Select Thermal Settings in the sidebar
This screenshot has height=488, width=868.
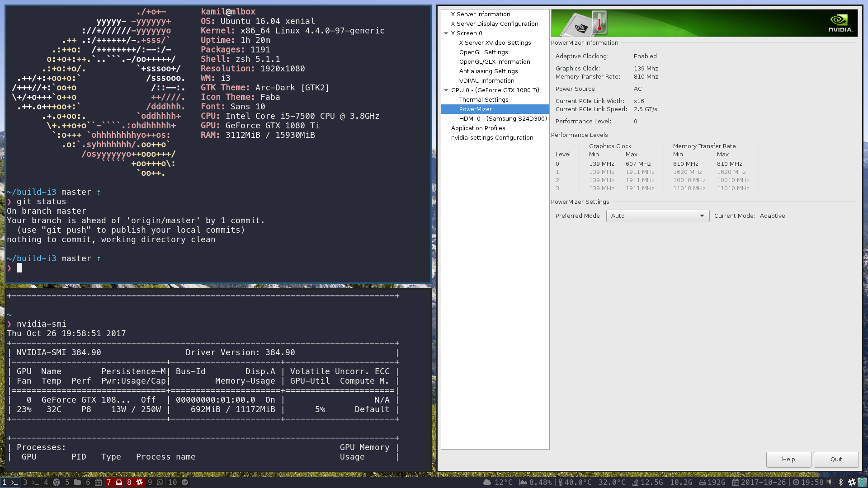483,100
